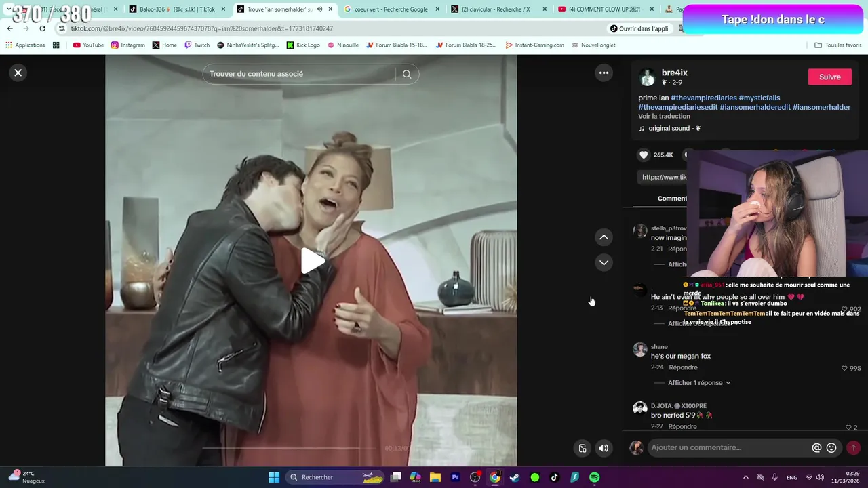Click 'Ouvrir dans l'appli' button
Image resolution: width=868 pixels, height=488 pixels.
[639, 28]
